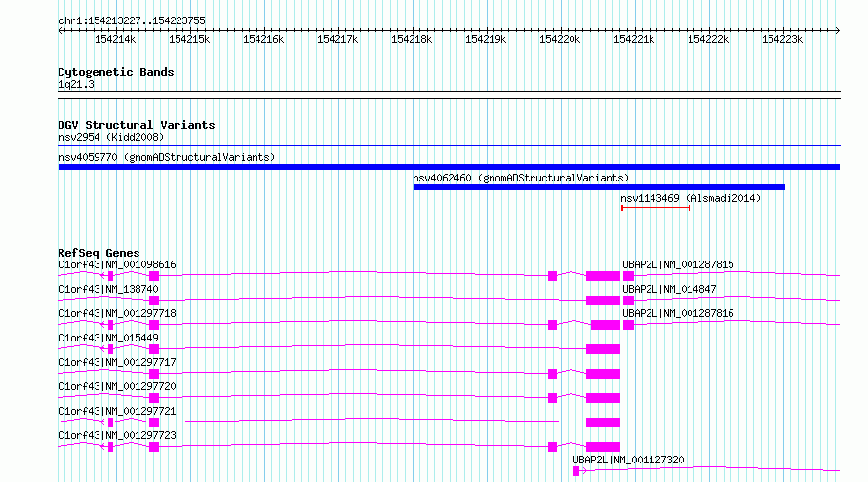Click the UBAP2L|NM_014847 transcript label
This screenshot has width=868, height=482.
tap(669, 289)
